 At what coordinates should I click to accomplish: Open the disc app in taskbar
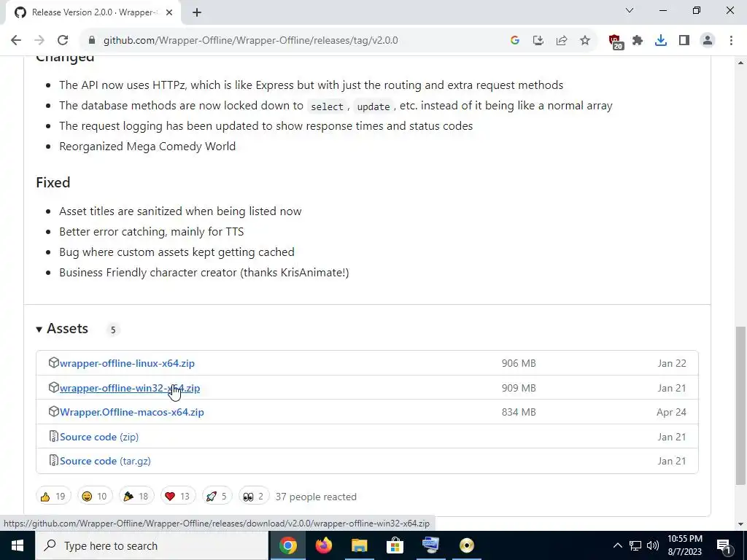click(x=466, y=545)
